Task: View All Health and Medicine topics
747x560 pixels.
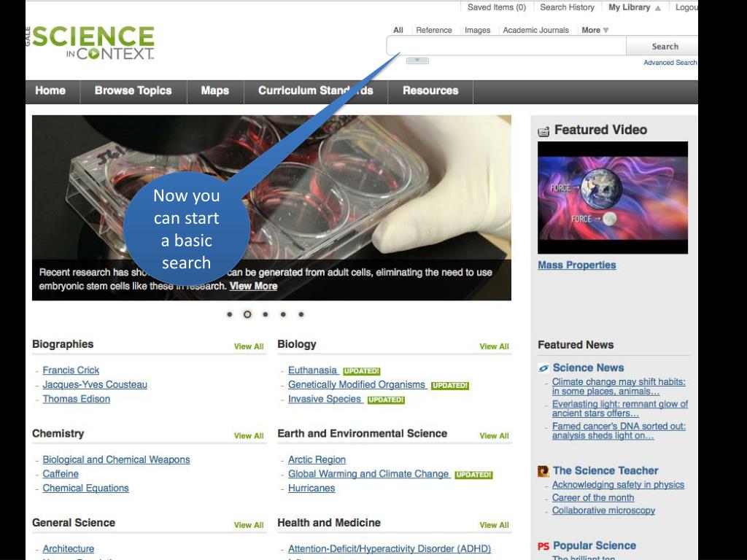Action: 494,525
